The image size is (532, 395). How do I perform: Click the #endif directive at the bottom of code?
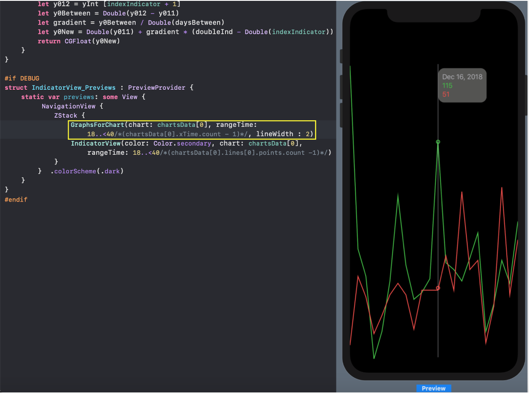[16, 199]
